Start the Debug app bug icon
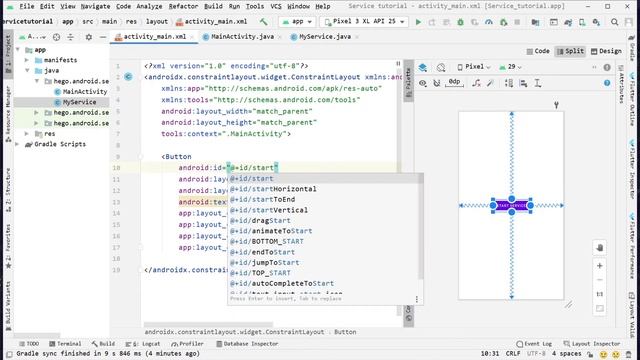Viewport: 640px width, 360px height. 460,22
